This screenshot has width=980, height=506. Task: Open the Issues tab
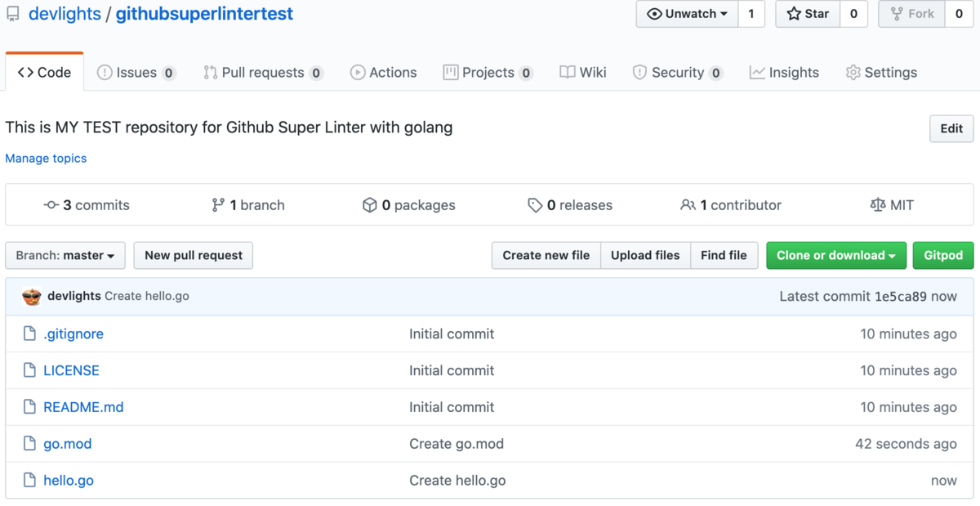point(136,73)
